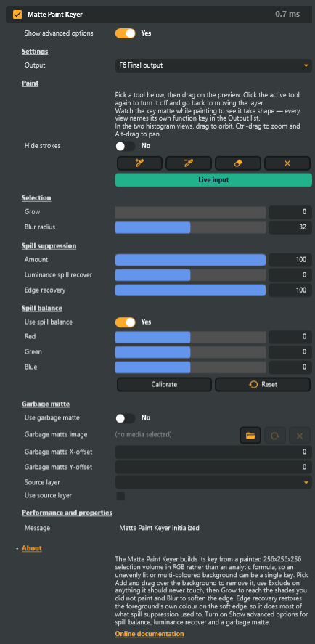315x644 pixels.
Task: Click the Garbage matte X-offset field
Action: click(x=213, y=452)
